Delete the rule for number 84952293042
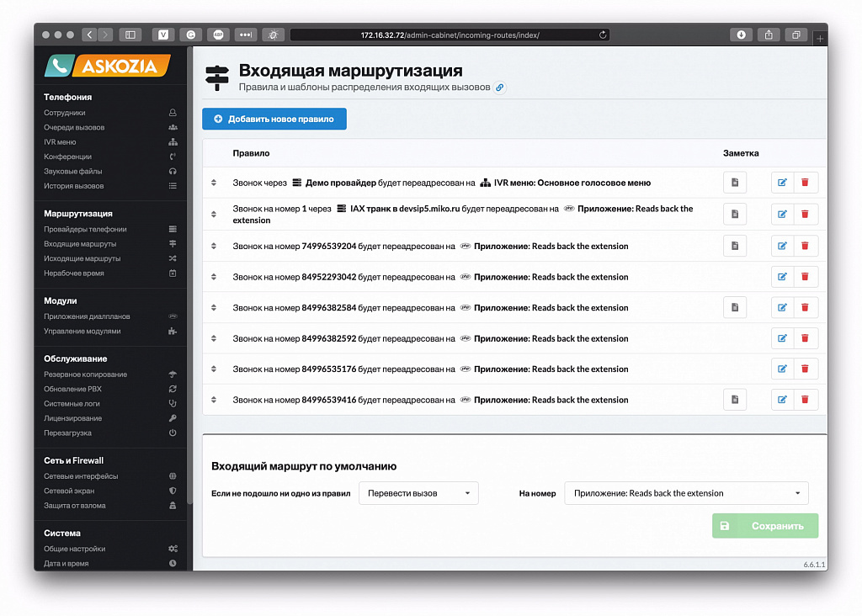This screenshot has height=616, width=862. point(806,276)
